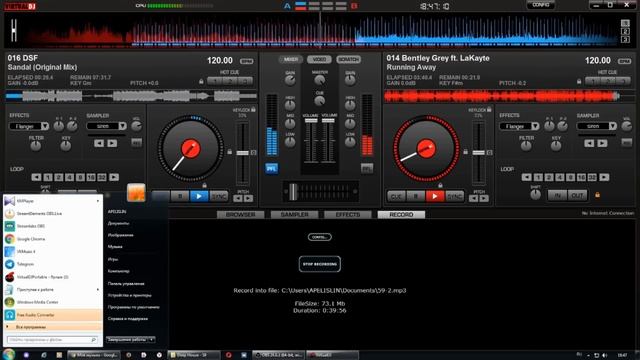Expand All Programs in Start menu
This screenshot has width=640, height=360.
click(53, 327)
